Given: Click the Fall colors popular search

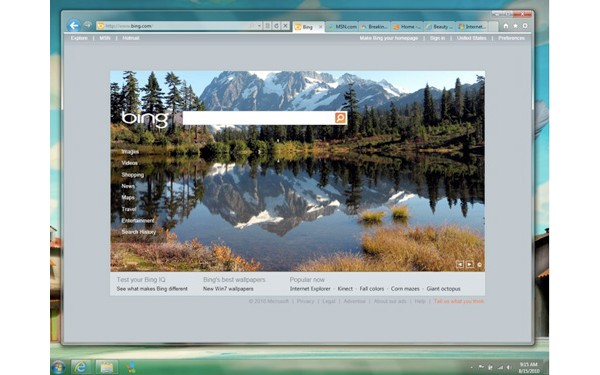Looking at the screenshot, I should [372, 289].
